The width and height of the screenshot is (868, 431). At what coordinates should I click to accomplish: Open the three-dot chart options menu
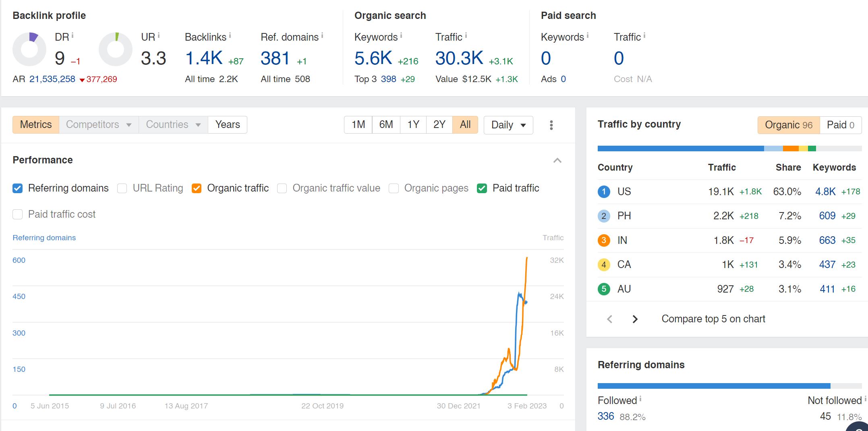[x=551, y=125]
